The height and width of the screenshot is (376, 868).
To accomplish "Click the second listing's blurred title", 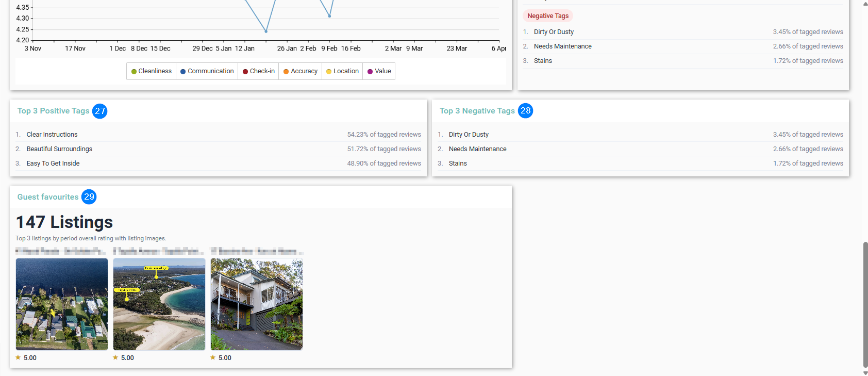I will click(x=158, y=251).
